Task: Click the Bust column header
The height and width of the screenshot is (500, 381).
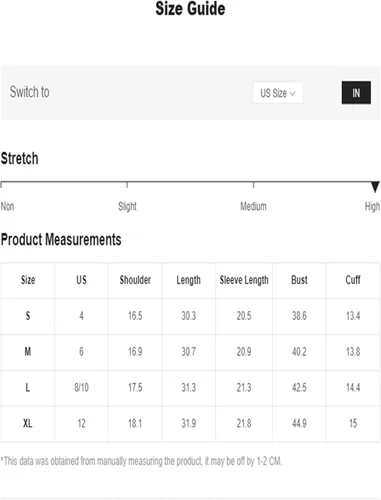Action: click(x=299, y=280)
